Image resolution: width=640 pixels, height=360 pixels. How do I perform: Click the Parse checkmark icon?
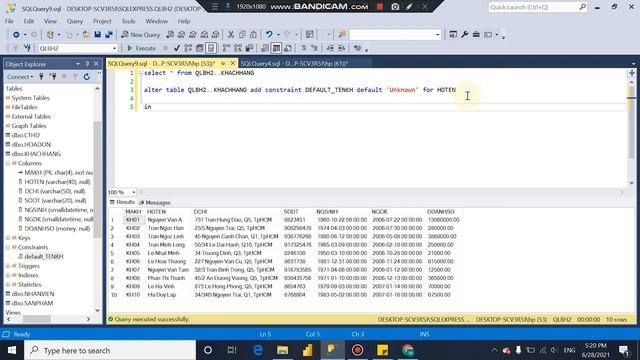pos(176,48)
